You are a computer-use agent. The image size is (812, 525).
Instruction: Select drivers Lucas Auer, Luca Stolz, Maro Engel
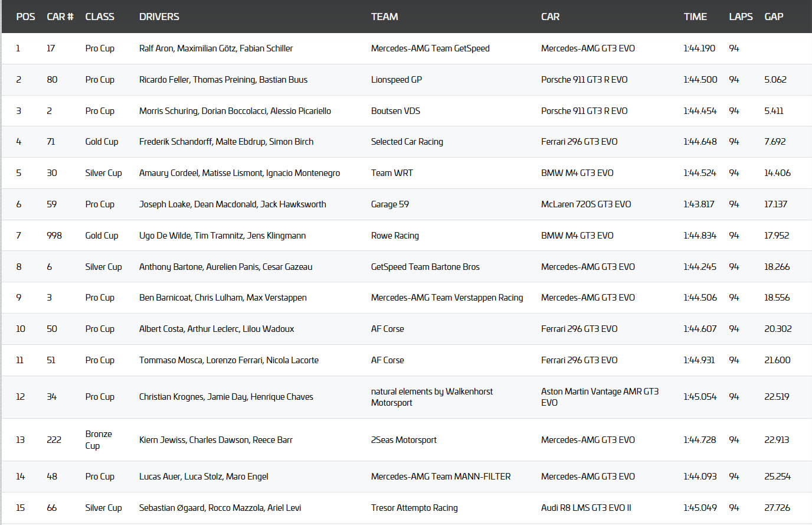[x=204, y=477]
